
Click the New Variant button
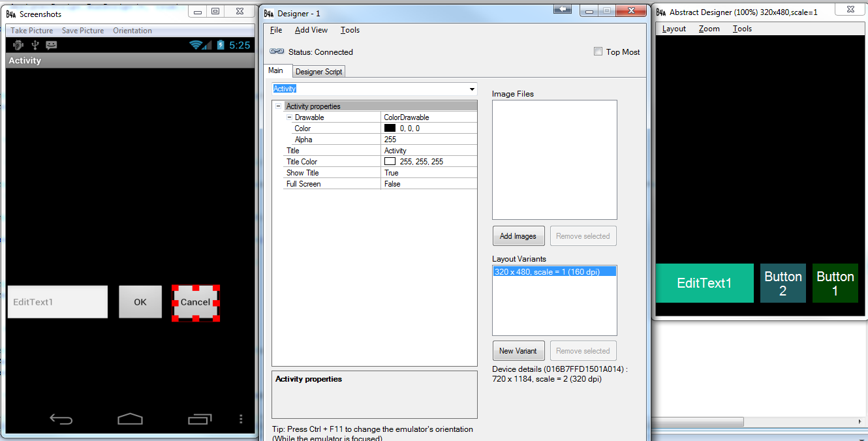pos(518,350)
